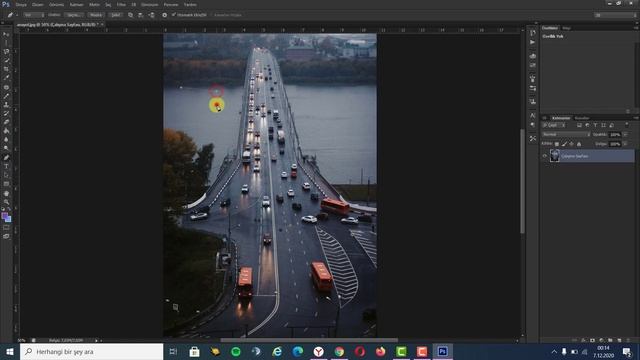Open Firefox from the taskbar

(380, 351)
